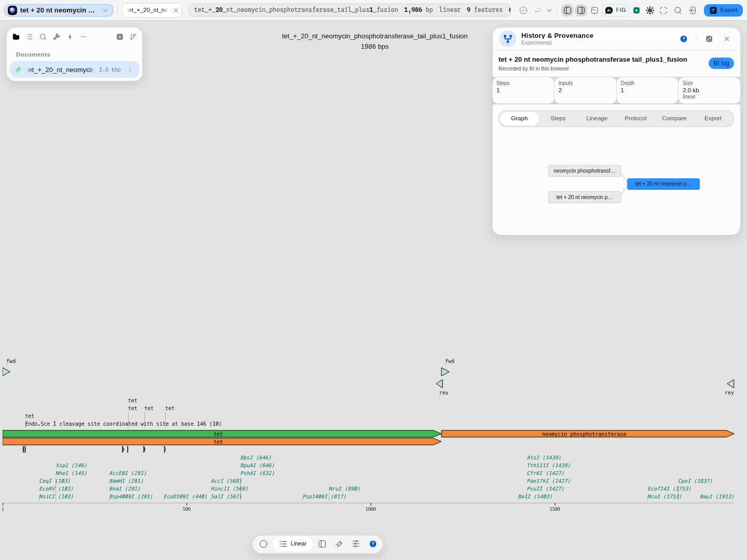Click the list outline icon in the sidebar
The image size is (747, 560).
coord(30,37)
